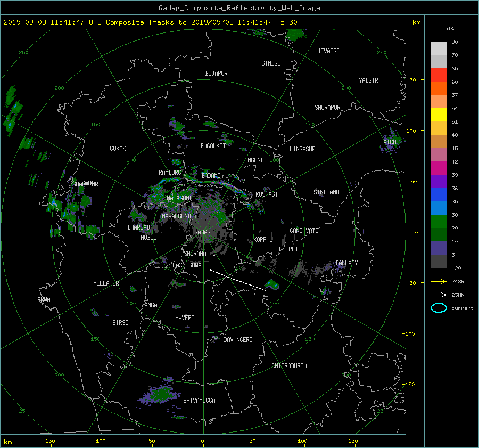
Task: Select the red 65 dBZ color swatch
Action: 439,75
